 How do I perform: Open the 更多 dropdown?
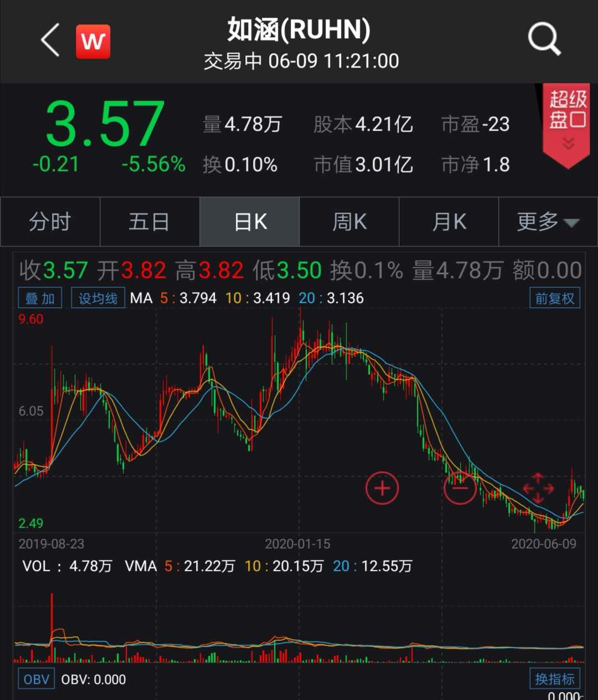pyautogui.click(x=548, y=222)
